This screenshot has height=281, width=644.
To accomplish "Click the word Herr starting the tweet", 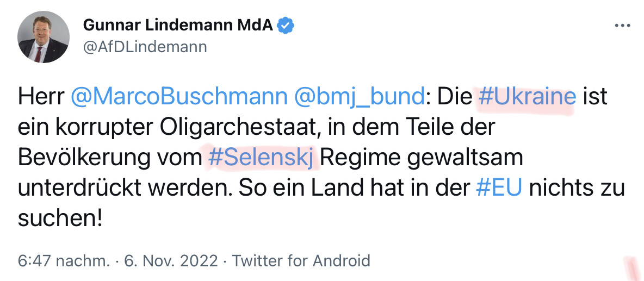I will 41,98.
